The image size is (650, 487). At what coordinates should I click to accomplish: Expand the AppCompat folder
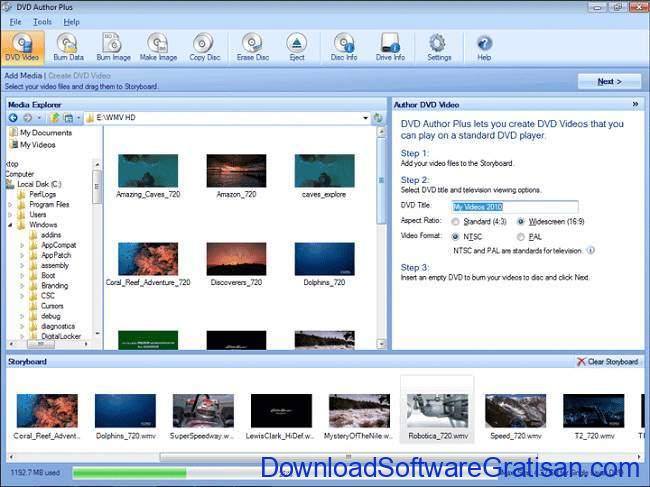22,245
